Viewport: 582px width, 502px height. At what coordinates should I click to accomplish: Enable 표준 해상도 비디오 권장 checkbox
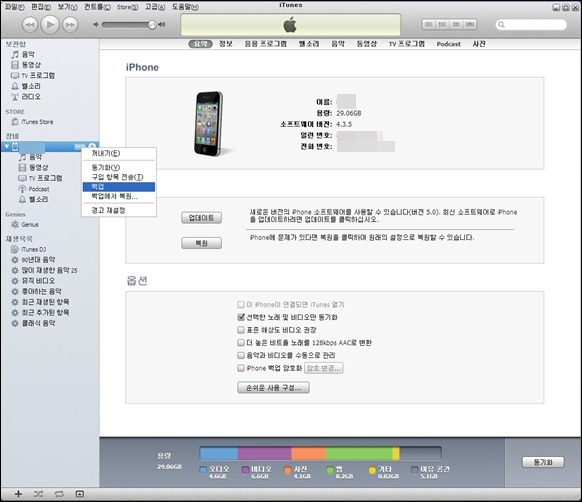click(x=241, y=330)
